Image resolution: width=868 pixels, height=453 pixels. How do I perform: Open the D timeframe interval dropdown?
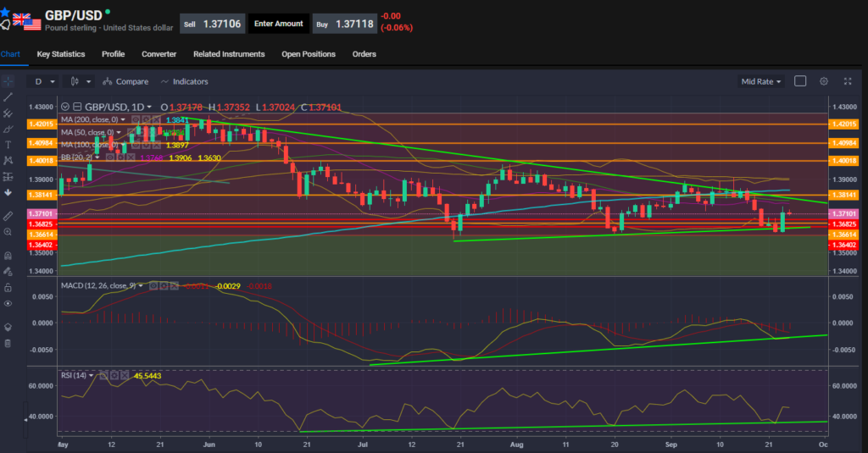click(42, 81)
